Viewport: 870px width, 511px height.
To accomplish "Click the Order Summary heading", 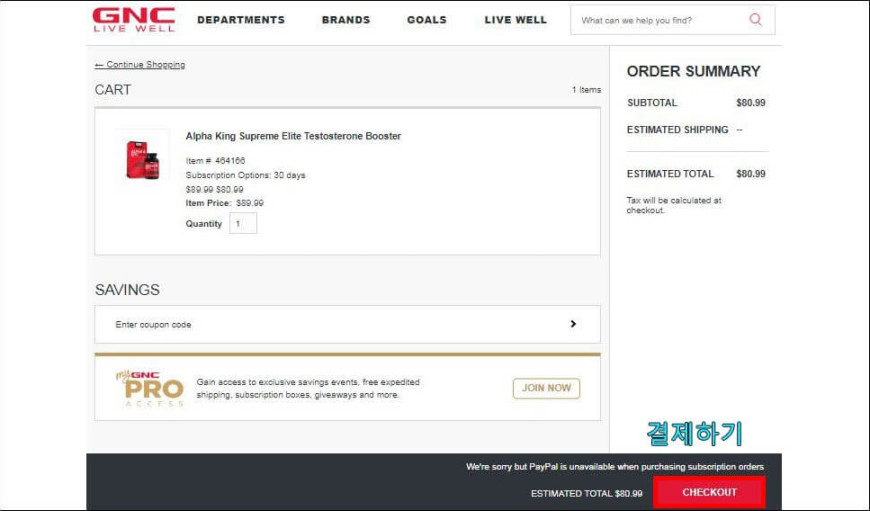I will pos(694,72).
